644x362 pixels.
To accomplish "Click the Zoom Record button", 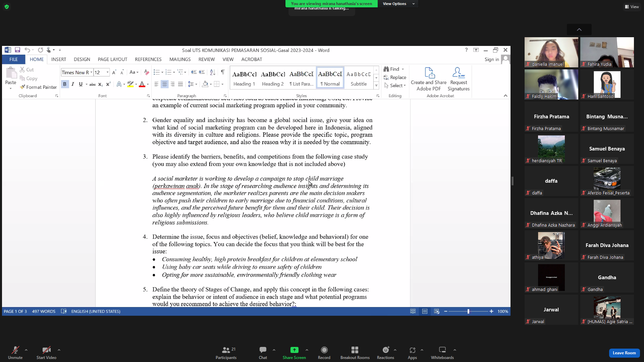I will [324, 353].
